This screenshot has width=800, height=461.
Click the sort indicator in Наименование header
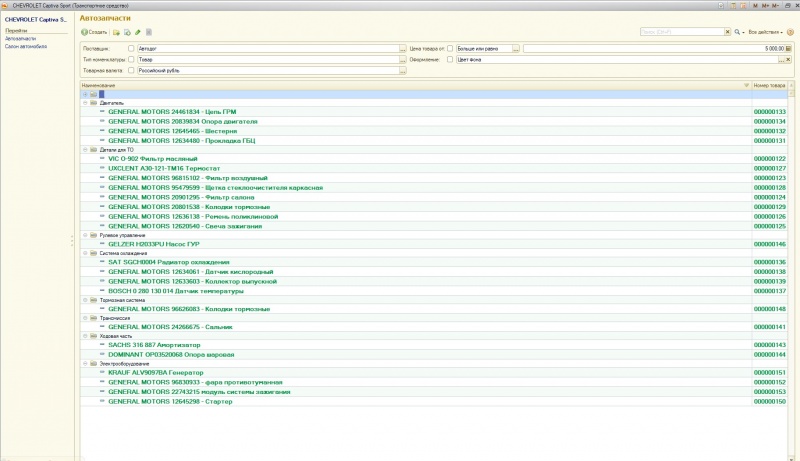point(746,86)
